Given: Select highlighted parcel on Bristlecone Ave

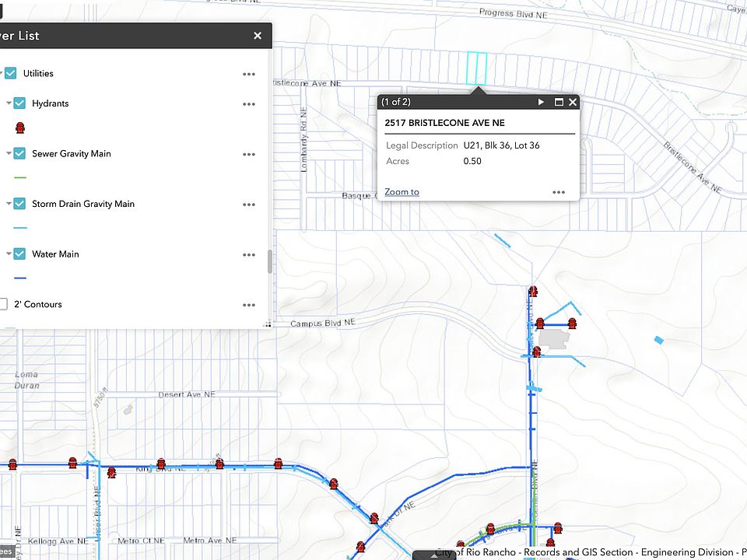Looking at the screenshot, I should pos(476,68).
